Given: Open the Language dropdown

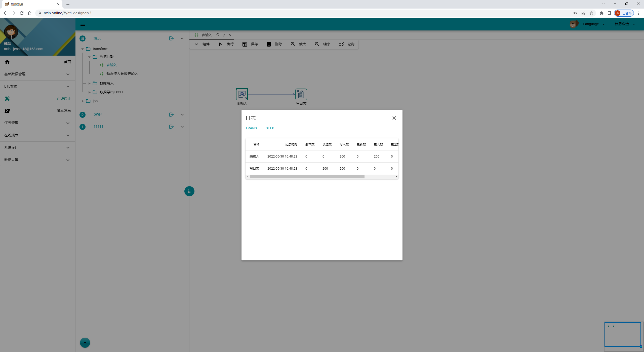Looking at the screenshot, I should pos(593,24).
